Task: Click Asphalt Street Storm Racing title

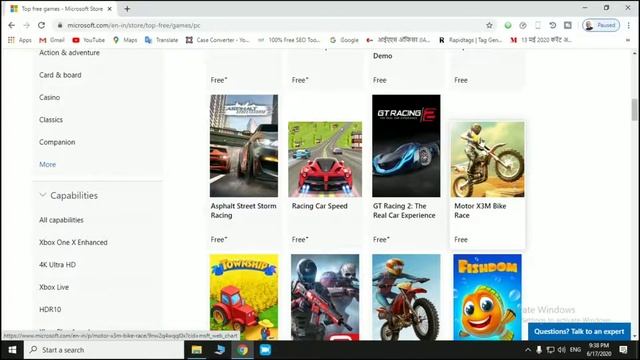Action: (x=243, y=211)
